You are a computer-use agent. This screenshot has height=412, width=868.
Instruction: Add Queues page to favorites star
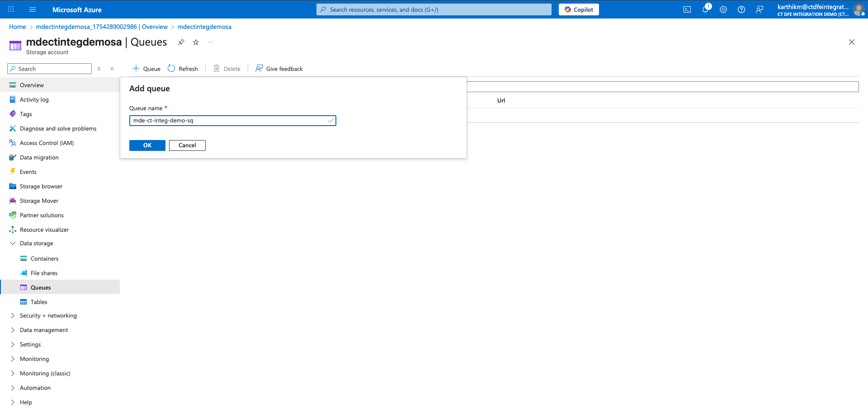[x=196, y=42]
